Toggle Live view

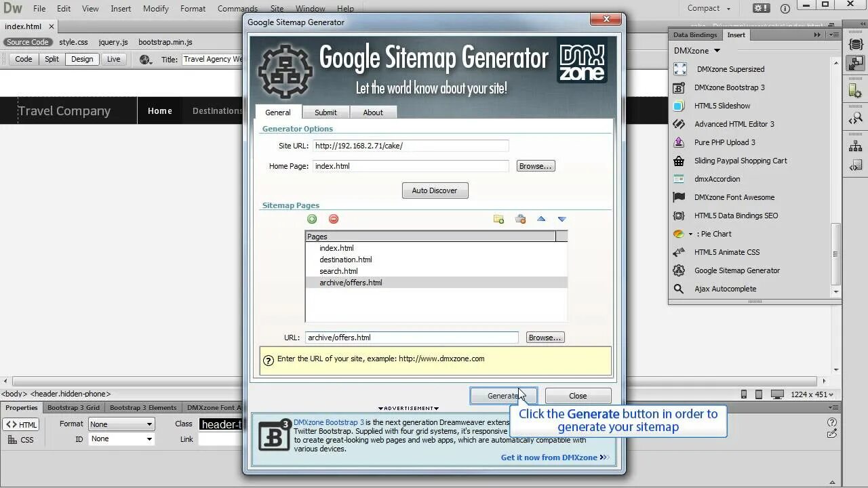113,59
